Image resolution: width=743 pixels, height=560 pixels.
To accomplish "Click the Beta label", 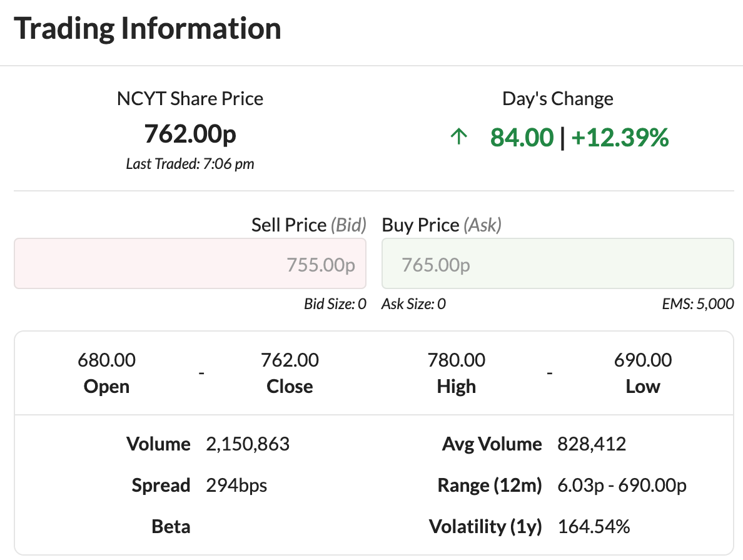I will [171, 527].
